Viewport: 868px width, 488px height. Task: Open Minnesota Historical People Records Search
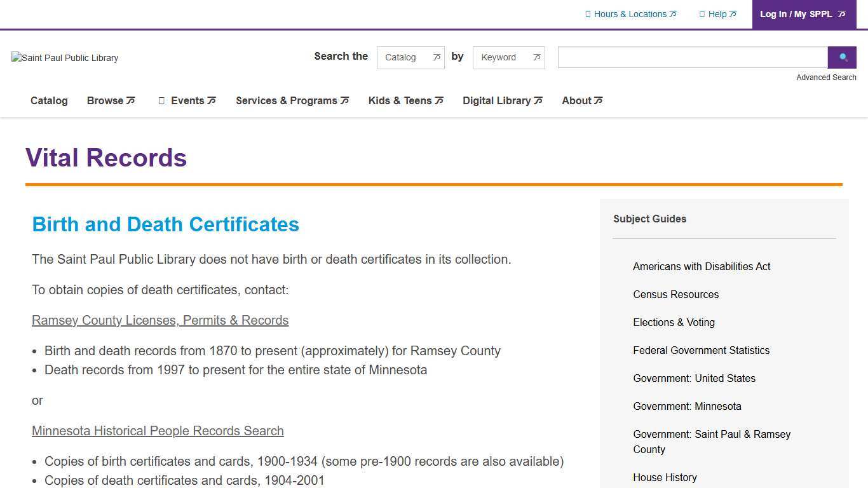tap(158, 431)
